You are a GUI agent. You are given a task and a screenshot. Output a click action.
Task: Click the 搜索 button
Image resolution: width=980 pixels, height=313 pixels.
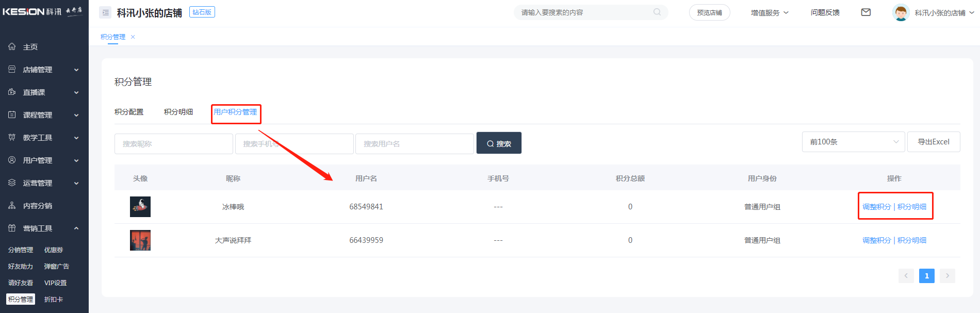click(499, 143)
